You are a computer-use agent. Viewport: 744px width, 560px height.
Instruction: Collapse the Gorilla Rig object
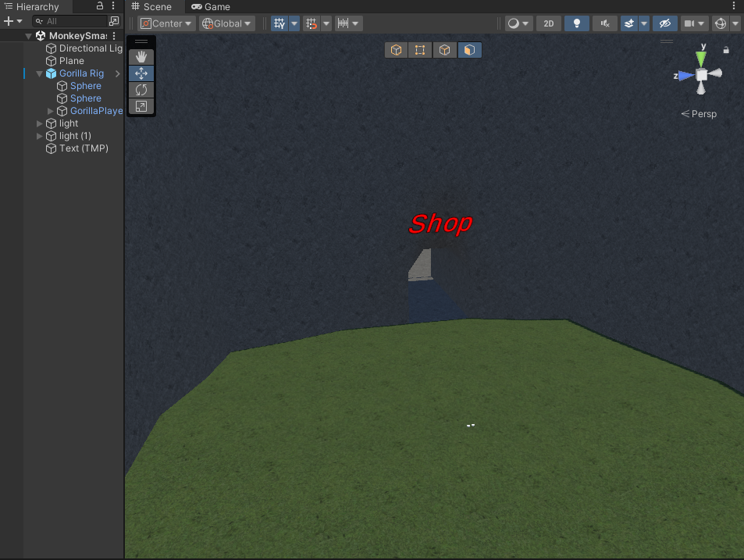39,73
